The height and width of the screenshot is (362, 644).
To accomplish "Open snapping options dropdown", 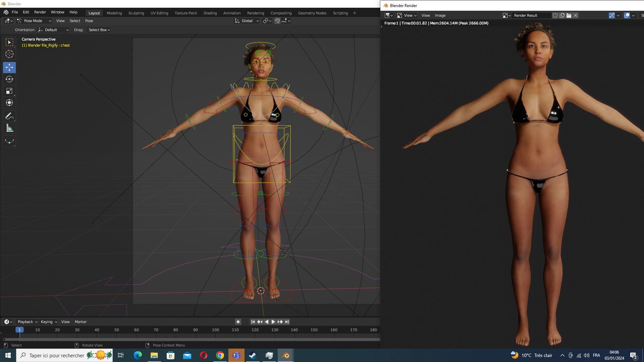I will pos(286,21).
